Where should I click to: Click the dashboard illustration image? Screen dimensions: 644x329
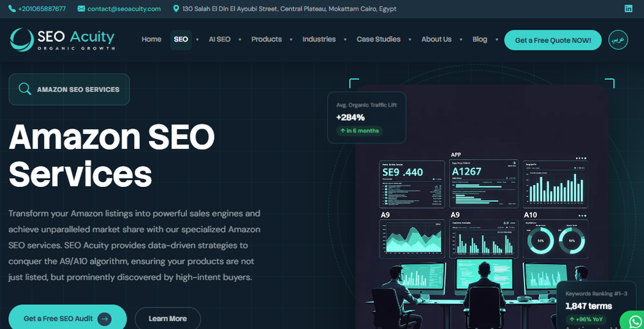[x=482, y=206]
